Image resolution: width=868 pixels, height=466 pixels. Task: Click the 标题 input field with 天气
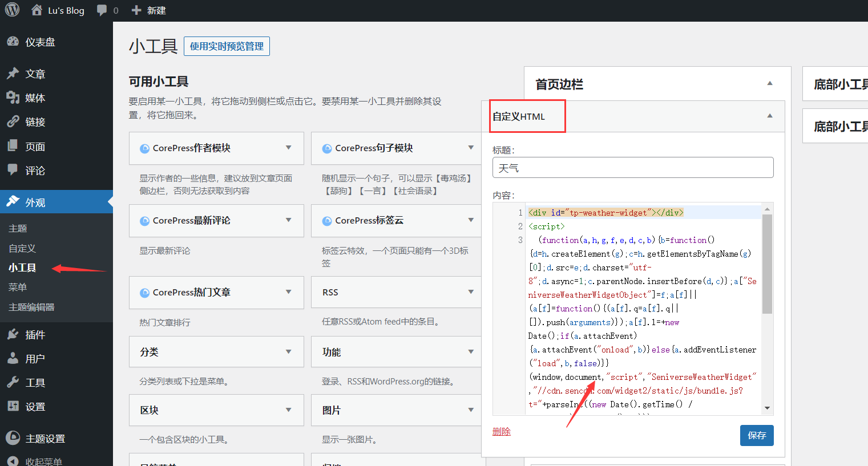[633, 168]
